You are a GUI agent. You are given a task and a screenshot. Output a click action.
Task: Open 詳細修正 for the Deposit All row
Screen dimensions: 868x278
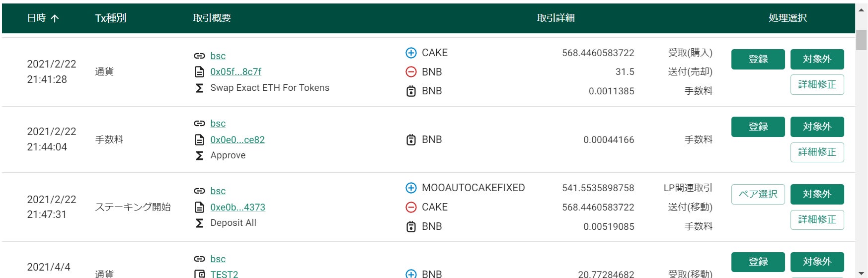tap(817, 219)
